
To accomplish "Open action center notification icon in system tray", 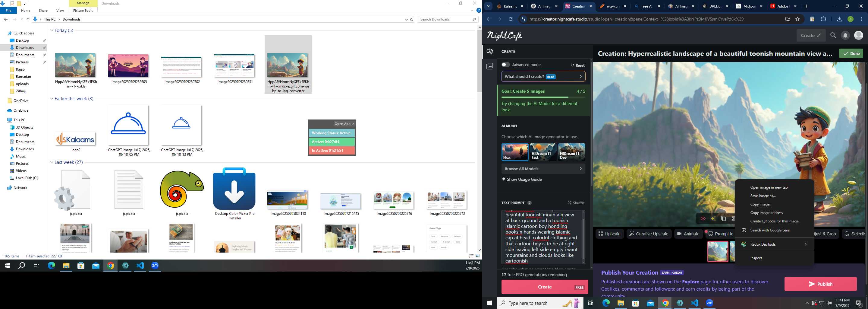I will pyautogui.click(x=859, y=303).
